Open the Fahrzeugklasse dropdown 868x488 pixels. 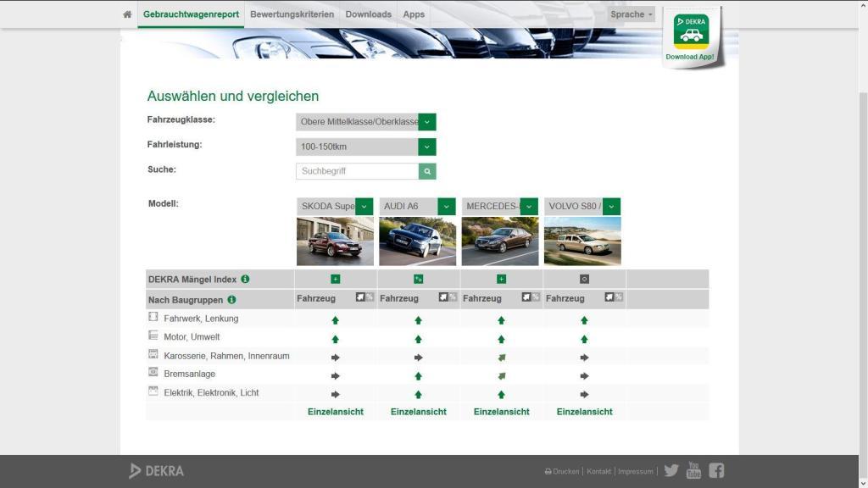366,122
